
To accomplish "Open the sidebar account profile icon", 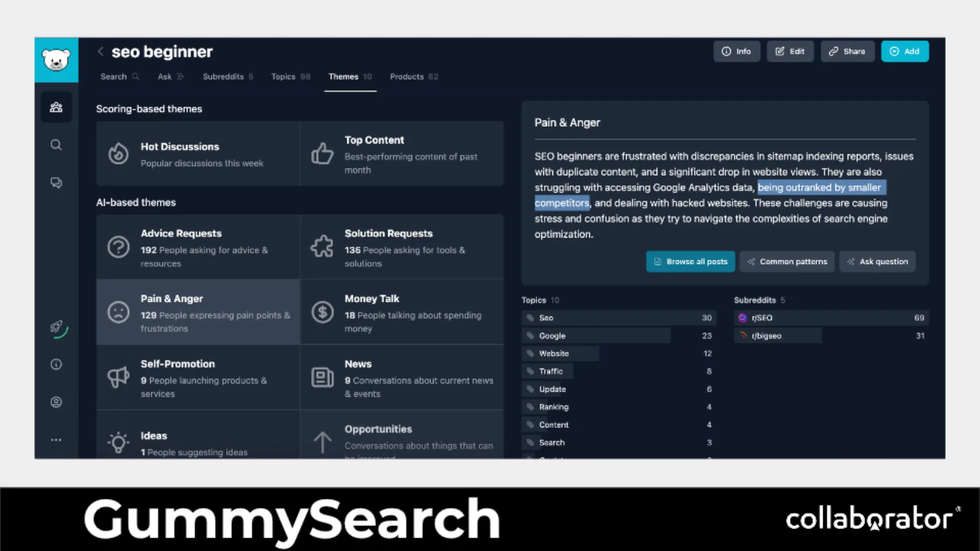I will tap(56, 402).
